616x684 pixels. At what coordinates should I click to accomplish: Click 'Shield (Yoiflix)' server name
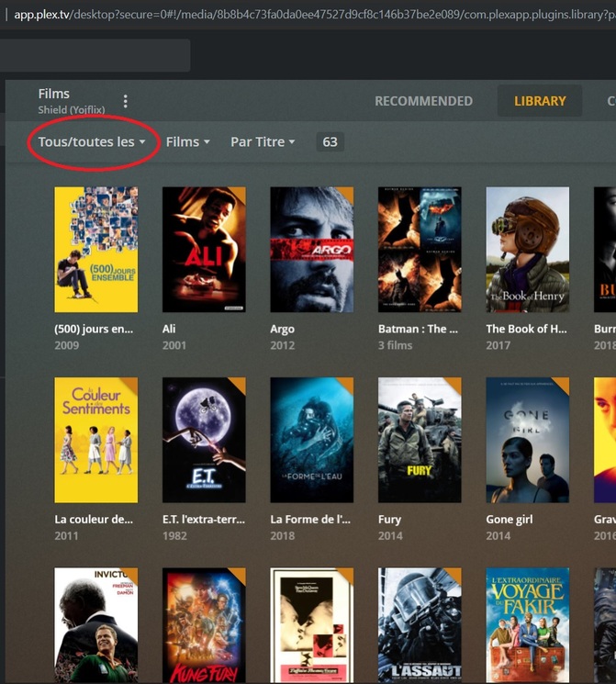pyautogui.click(x=72, y=109)
